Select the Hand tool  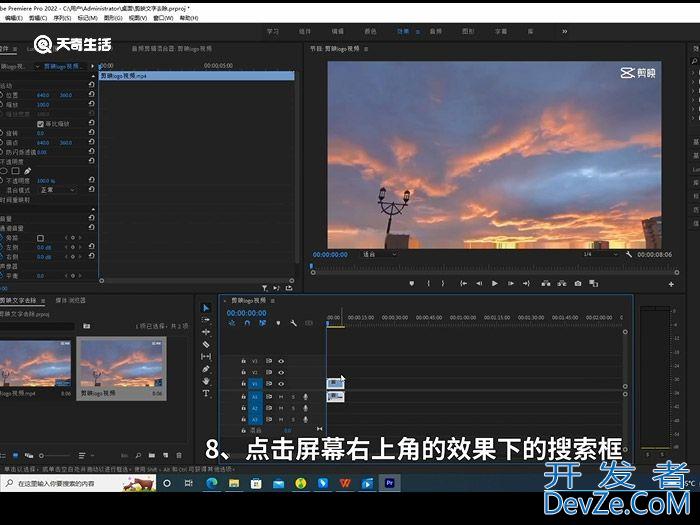(206, 381)
